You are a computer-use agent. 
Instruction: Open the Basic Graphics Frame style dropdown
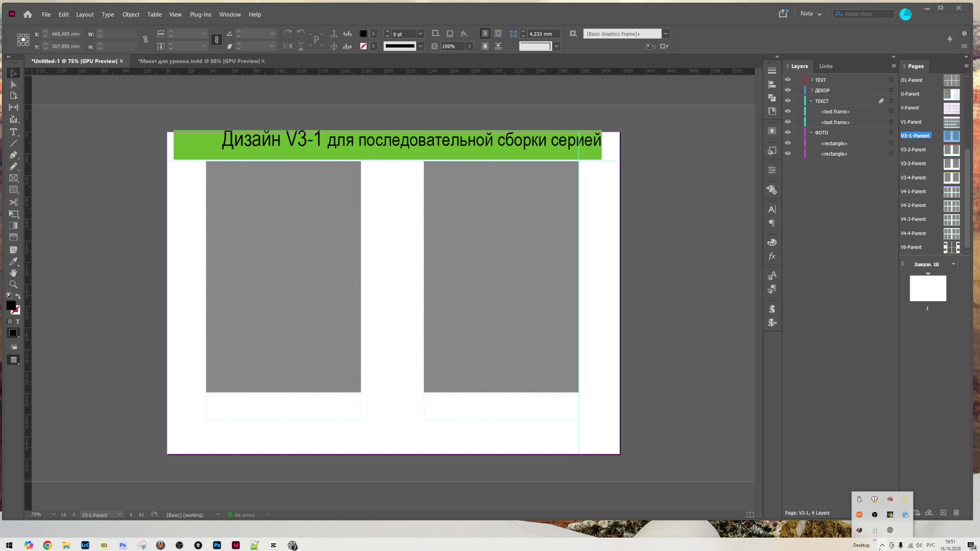(666, 34)
